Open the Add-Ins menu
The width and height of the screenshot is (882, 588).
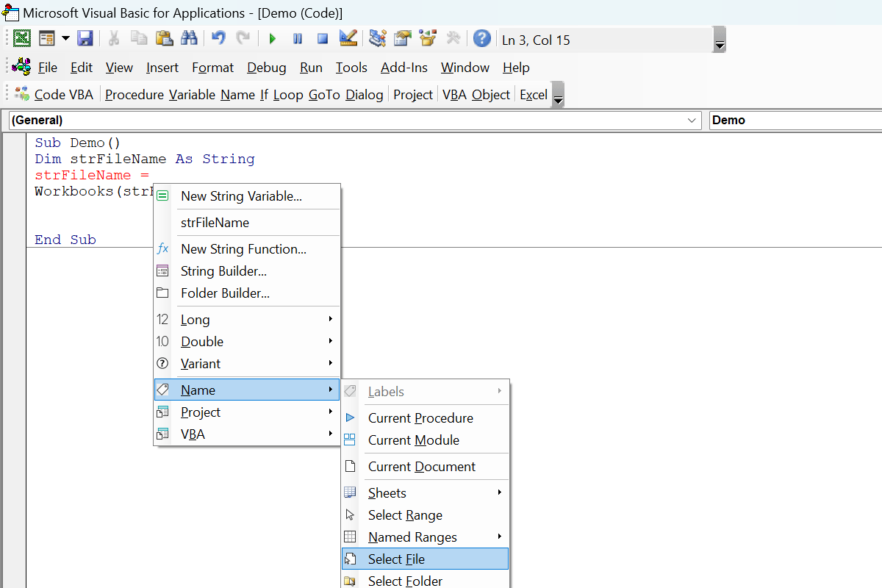(x=404, y=68)
